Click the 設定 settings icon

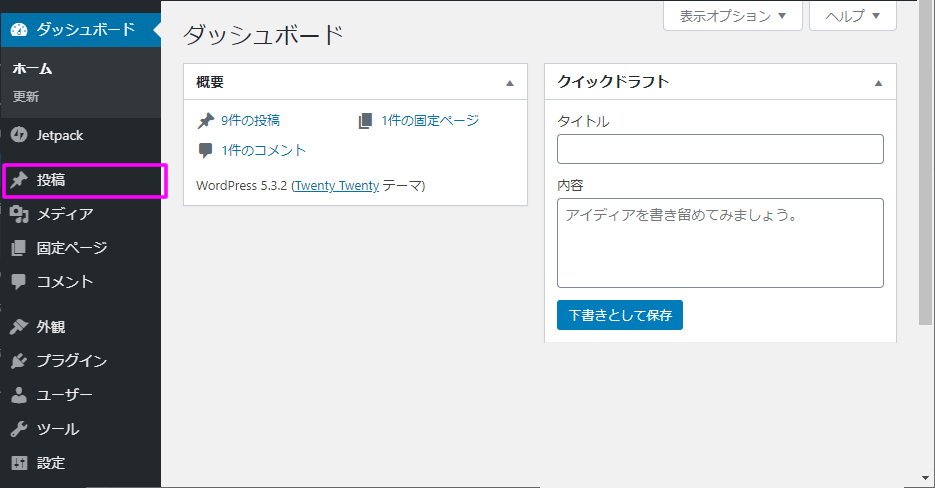coord(19,463)
